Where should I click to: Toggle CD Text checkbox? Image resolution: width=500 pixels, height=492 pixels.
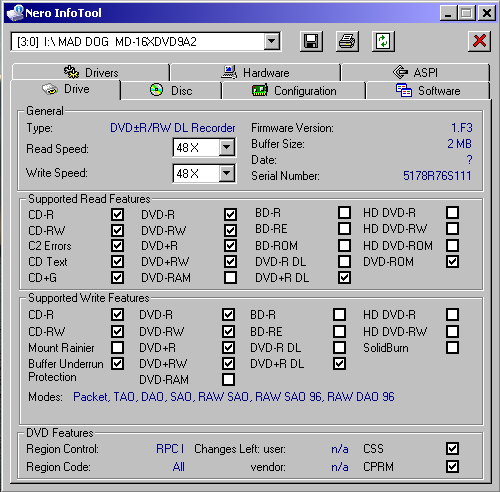117,262
